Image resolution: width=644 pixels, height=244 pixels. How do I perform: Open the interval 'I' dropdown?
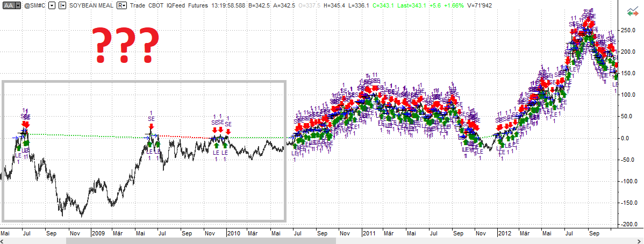(62, 6)
